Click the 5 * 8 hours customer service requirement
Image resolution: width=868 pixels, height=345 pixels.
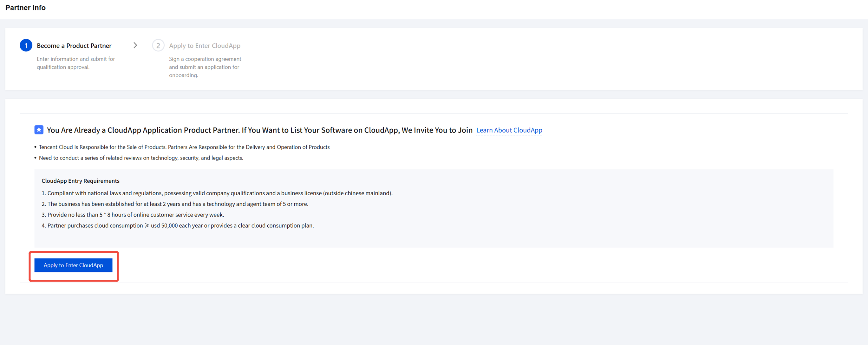coord(135,215)
